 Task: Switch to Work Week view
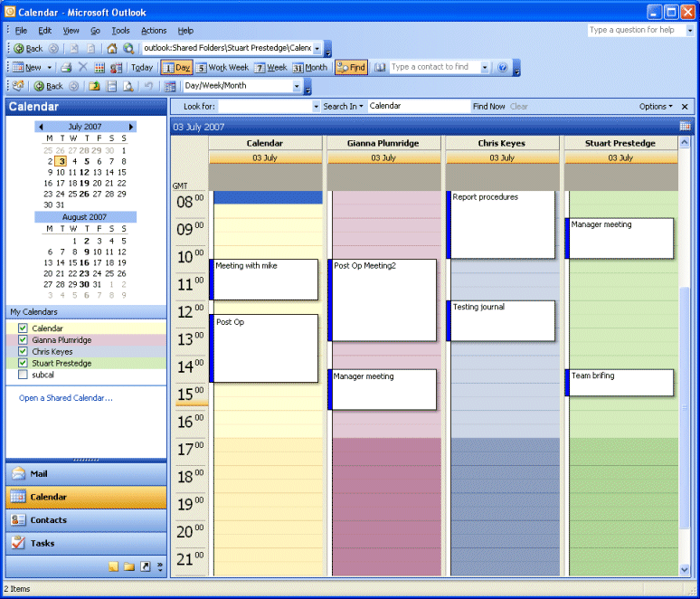tap(222, 68)
